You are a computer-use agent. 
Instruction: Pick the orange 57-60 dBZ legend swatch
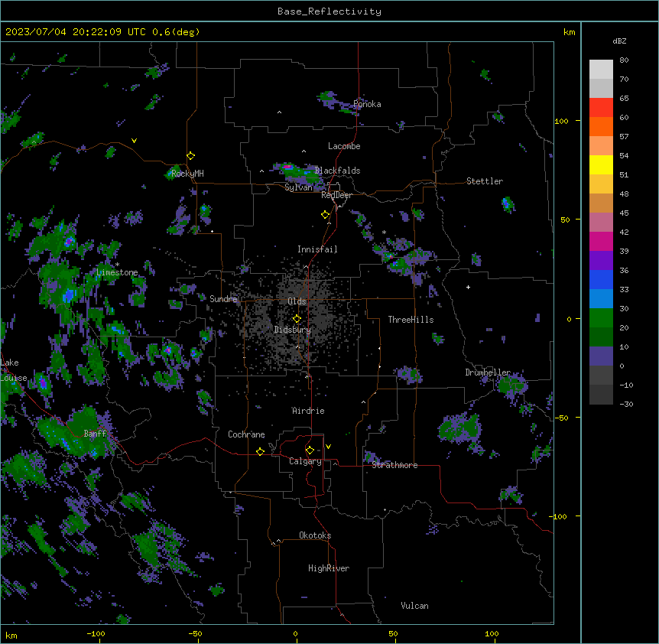pos(601,126)
